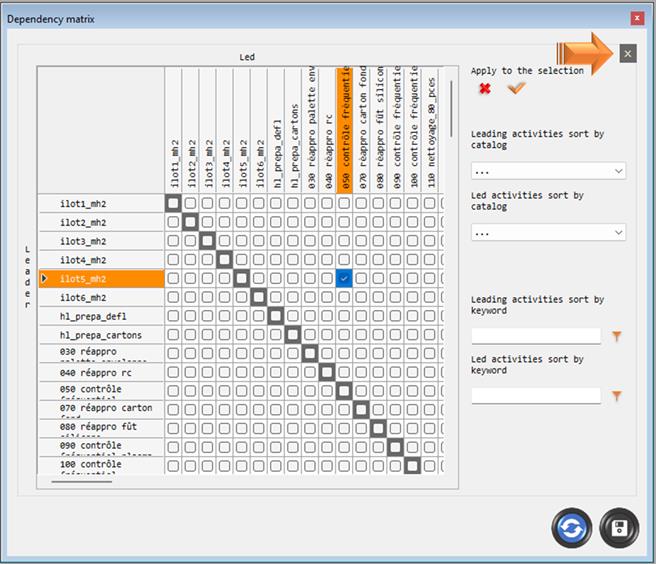The width and height of the screenshot is (656, 564).
Task: Select the hl_prepa_defl row header
Action: tap(101, 316)
